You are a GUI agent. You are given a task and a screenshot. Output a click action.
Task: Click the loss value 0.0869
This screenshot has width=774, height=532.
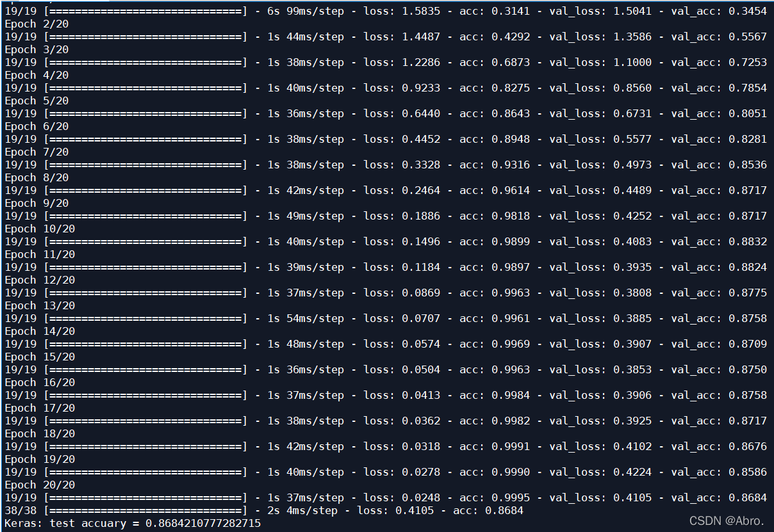click(x=421, y=293)
